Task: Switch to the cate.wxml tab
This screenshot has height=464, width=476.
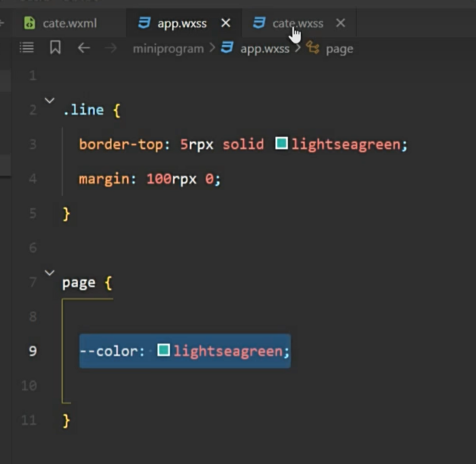Action: [70, 24]
